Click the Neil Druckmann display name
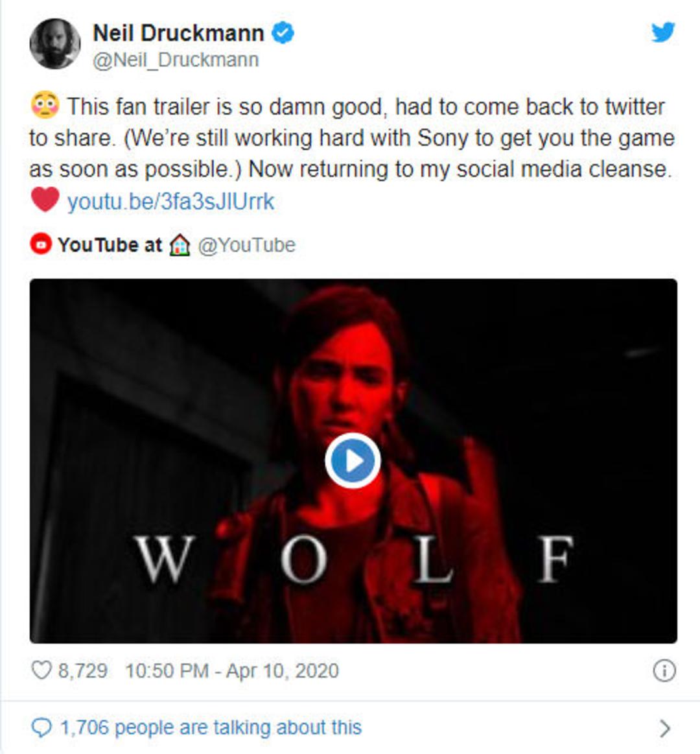 click(x=178, y=33)
